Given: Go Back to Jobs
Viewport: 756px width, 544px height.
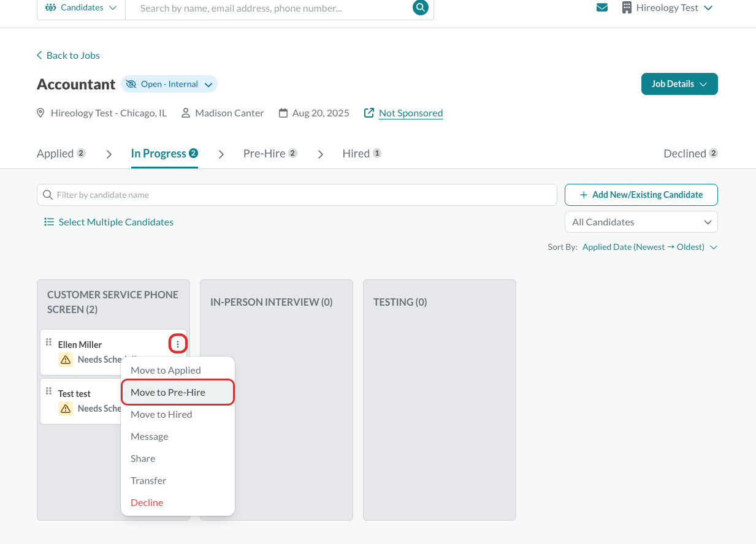Looking at the screenshot, I should [68, 55].
